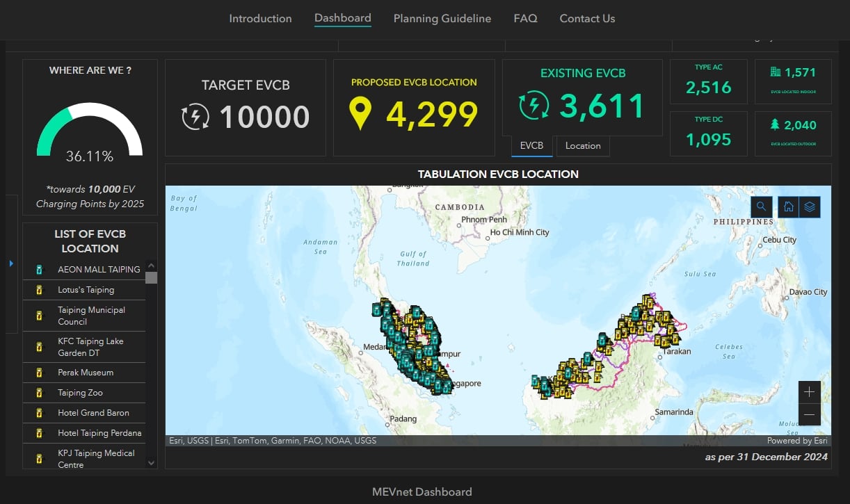The height and width of the screenshot is (504, 850).
Task: Open the Contact Us page
Action: (x=587, y=19)
